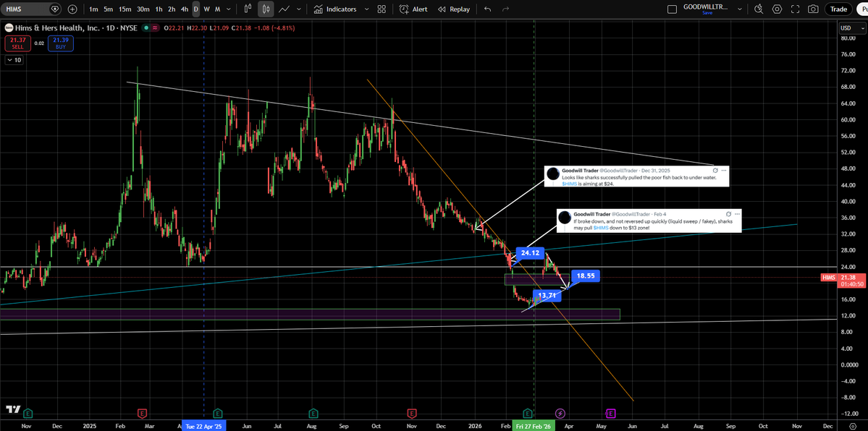Click the Trade button
This screenshot has width=868, height=431.
tap(838, 9)
